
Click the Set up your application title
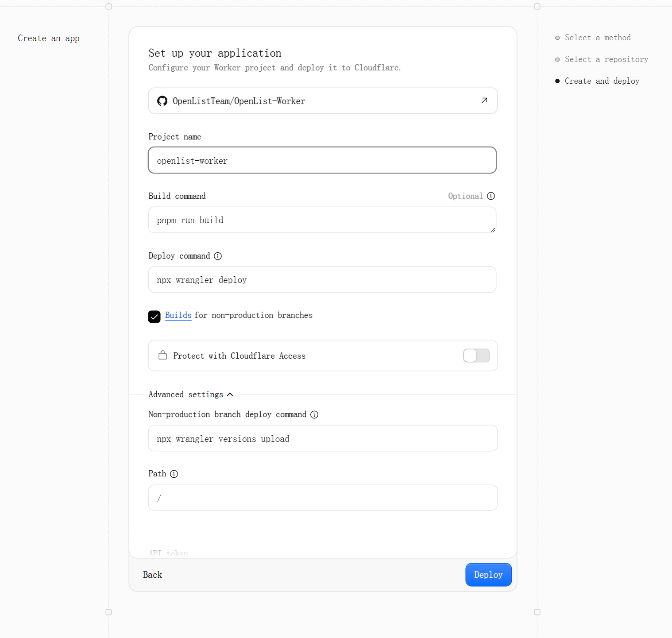215,53
